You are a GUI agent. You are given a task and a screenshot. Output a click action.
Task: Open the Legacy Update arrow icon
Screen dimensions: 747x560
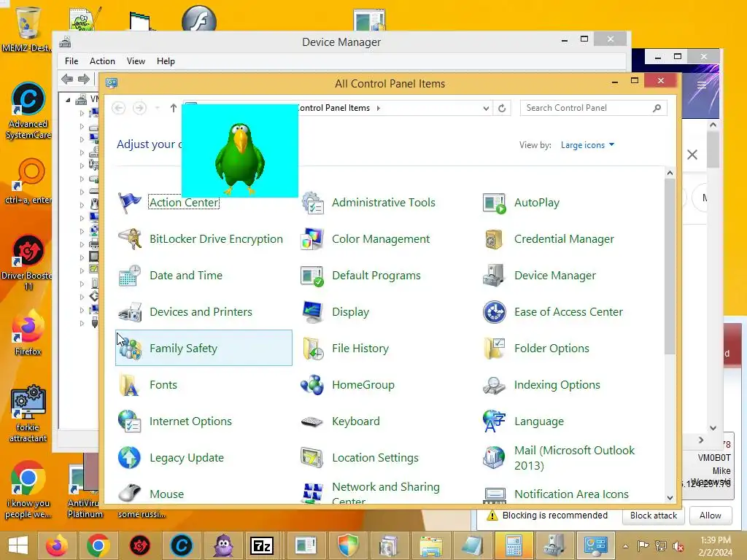click(x=130, y=458)
